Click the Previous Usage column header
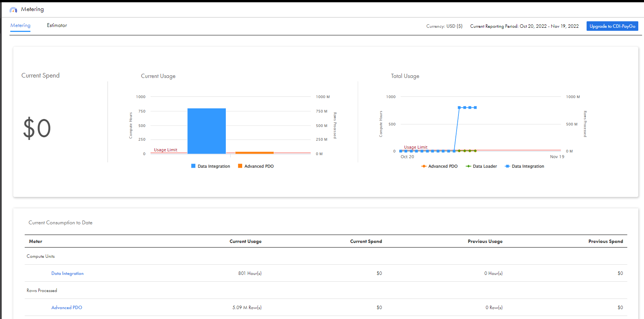Viewport: 644px width, 319px height. click(x=485, y=241)
